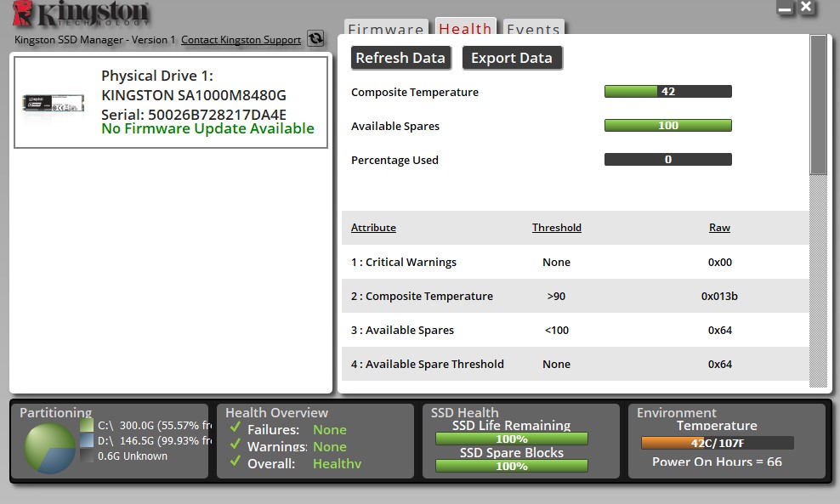
Task: Click the Export Data button
Action: (x=512, y=58)
